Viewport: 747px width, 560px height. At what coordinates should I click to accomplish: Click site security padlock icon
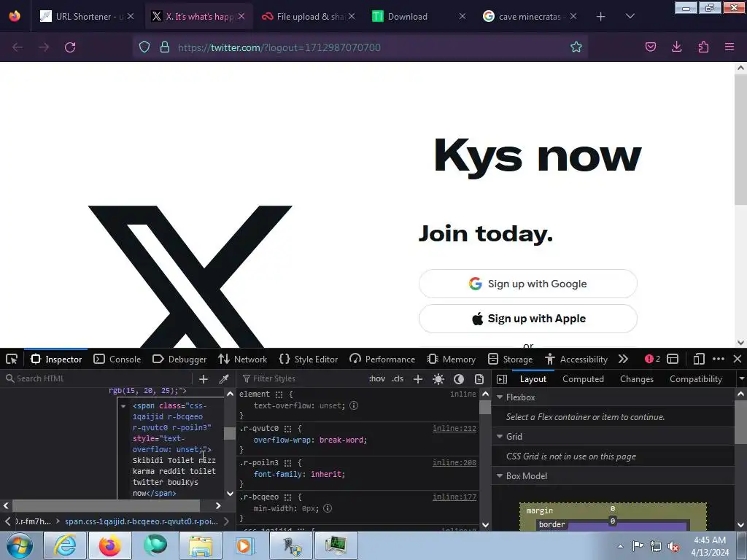point(165,47)
